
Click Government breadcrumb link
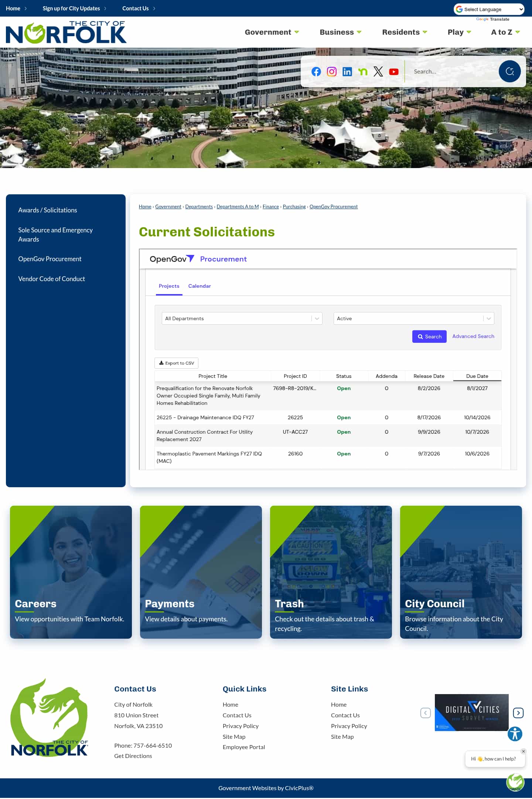coord(168,206)
